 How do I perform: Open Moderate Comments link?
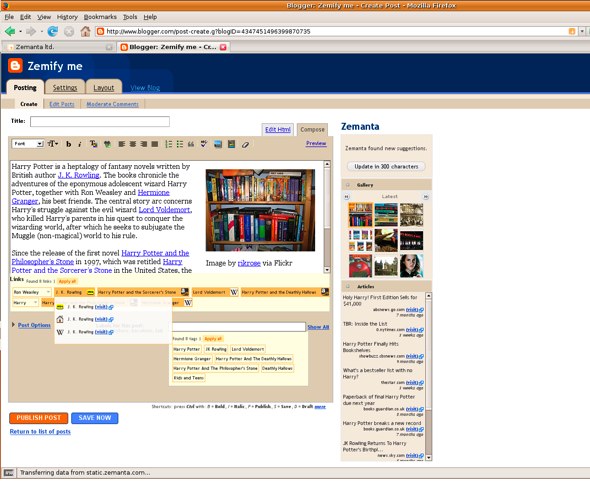(x=113, y=104)
